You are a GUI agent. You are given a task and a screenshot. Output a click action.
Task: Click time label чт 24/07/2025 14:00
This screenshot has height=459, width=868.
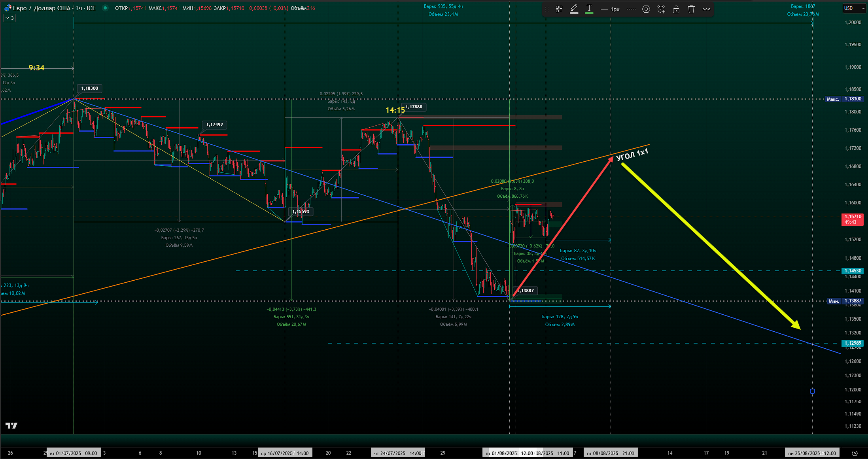coord(398,453)
